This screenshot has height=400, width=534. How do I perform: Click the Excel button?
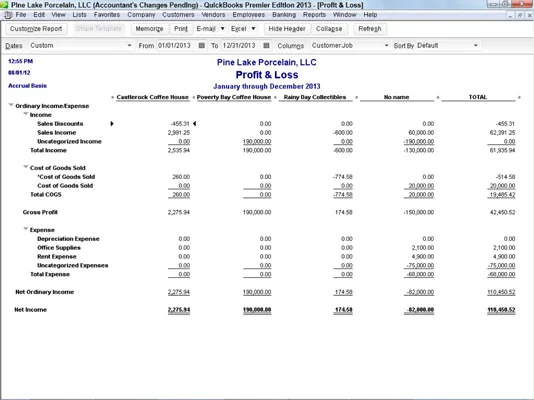pos(239,29)
